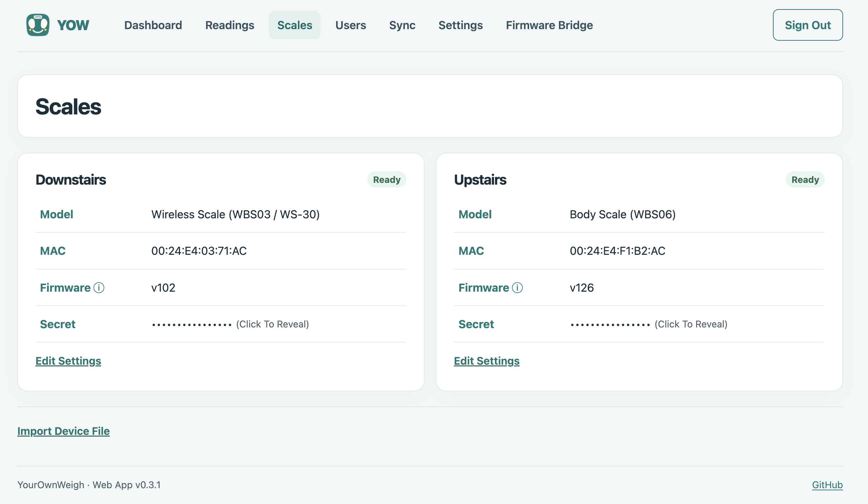Click the YOW brand text
Screen dimensions: 868x504
point(73,25)
